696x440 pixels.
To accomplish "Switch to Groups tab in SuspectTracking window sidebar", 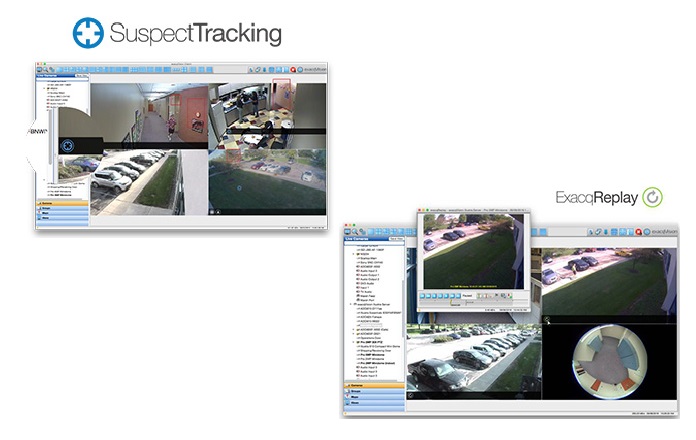I will click(x=62, y=208).
